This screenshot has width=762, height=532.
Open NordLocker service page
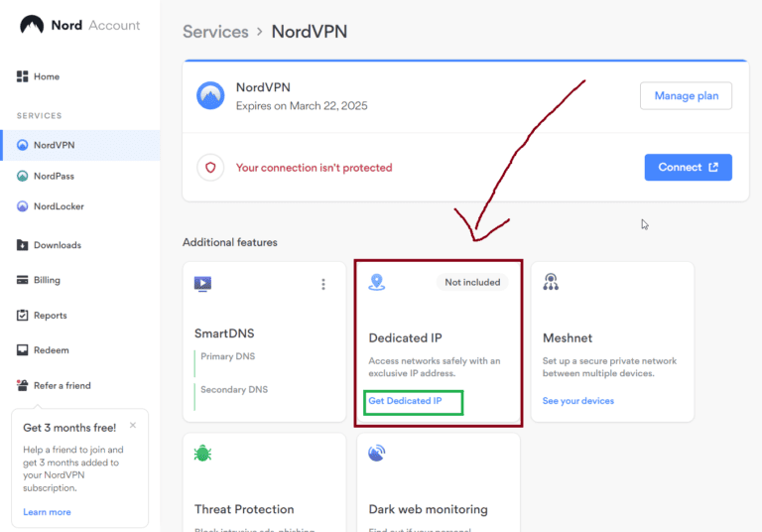click(59, 206)
